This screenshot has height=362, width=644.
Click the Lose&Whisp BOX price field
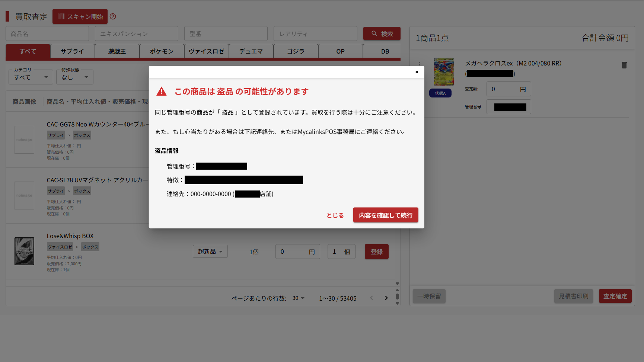pyautogui.click(x=298, y=252)
